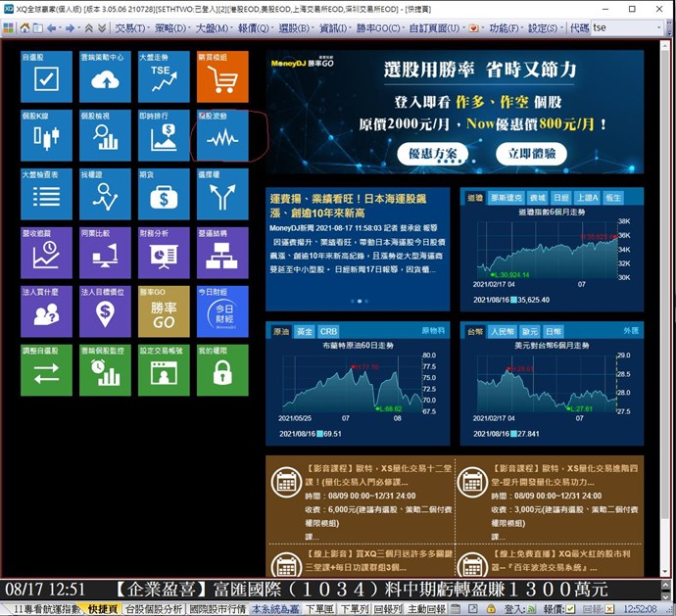Click the Windows-style grid icon in toolbar
This screenshot has width=676, height=616.
pos(8,28)
